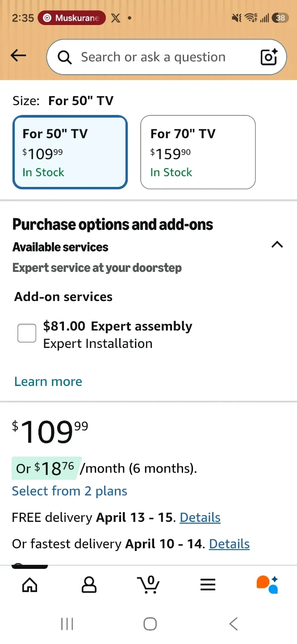297x644 pixels.
Task: Collapse the Available services section
Action: click(x=277, y=245)
